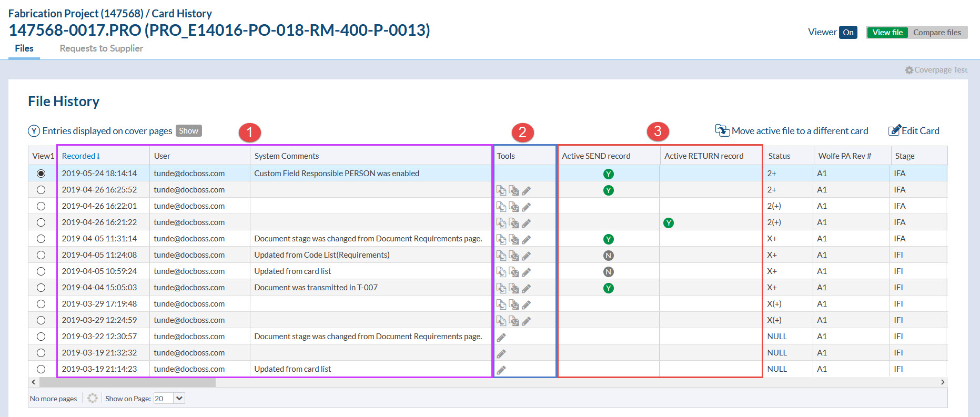Click the green Y RETURN icon in the 2019-04-26 16:21:22 row
The height and width of the screenshot is (417, 980).
click(x=669, y=223)
